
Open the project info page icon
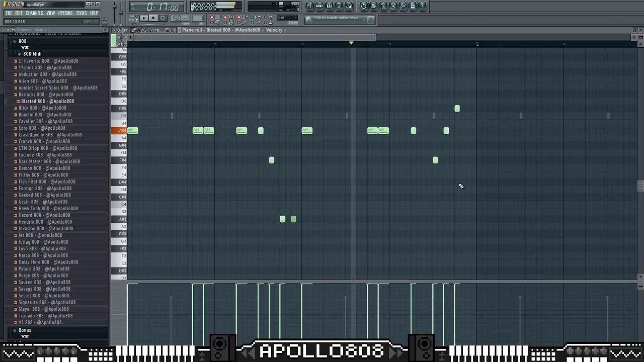tap(413, 6)
